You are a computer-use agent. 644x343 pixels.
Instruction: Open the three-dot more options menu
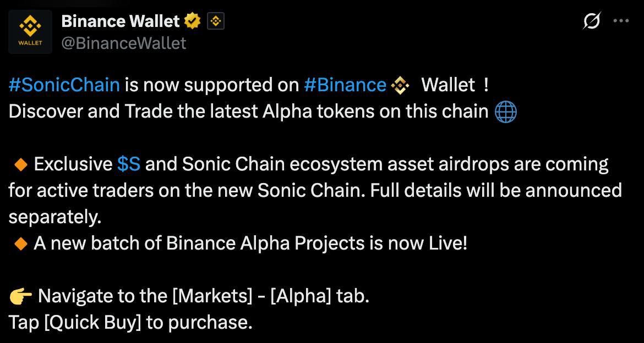620,21
